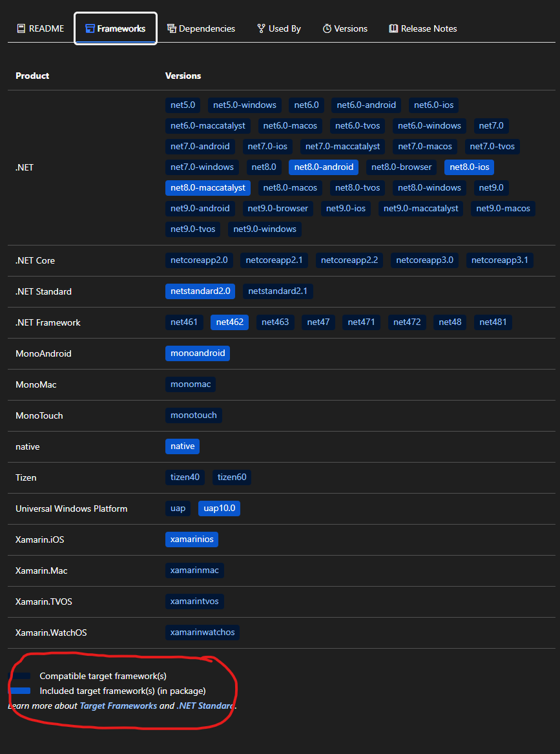Click the native badge
This screenshot has width=560, height=754.
[x=182, y=446]
